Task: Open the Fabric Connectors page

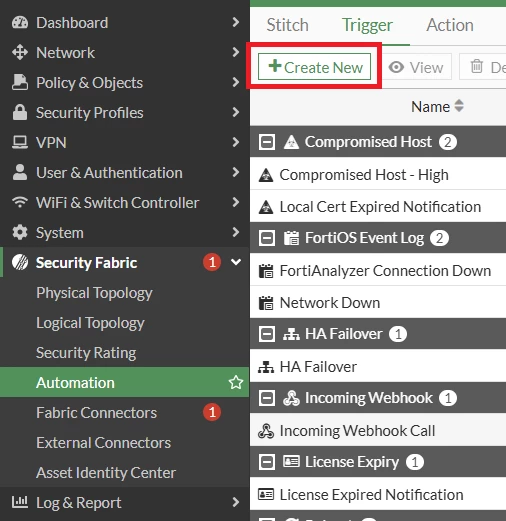Action: pos(96,413)
